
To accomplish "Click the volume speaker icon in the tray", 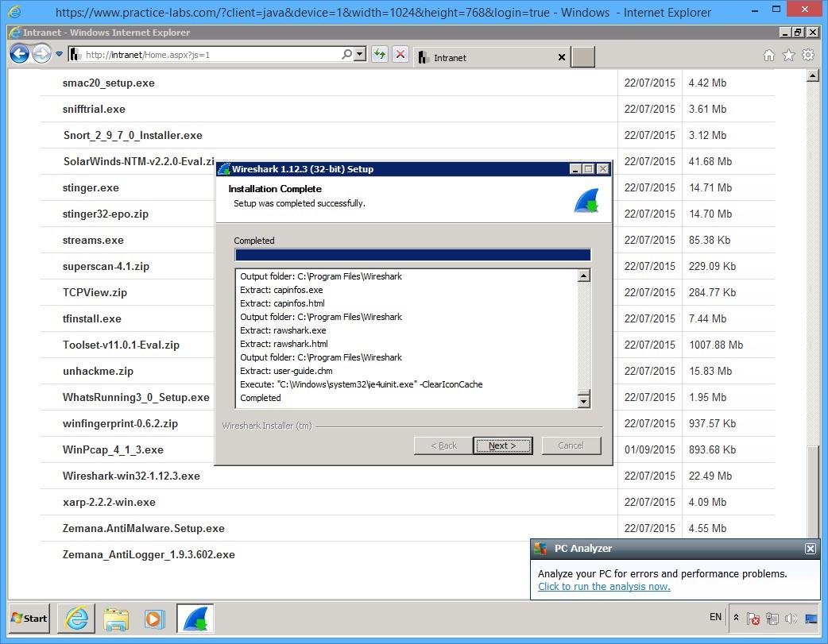I will [x=791, y=619].
